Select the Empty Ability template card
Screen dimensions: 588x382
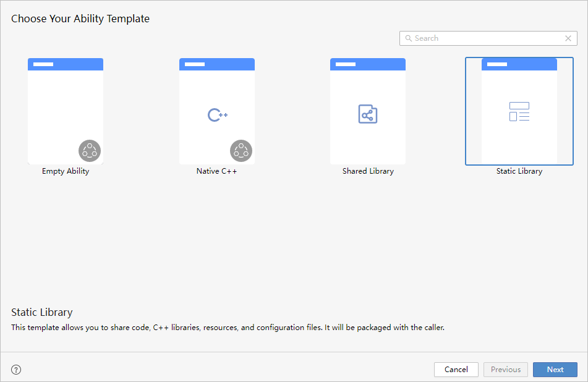coord(66,111)
